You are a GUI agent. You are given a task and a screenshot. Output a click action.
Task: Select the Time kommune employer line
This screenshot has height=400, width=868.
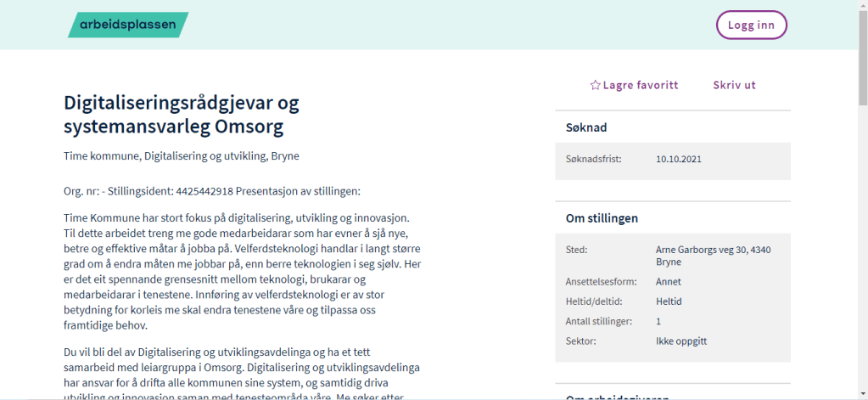pyautogui.click(x=182, y=156)
